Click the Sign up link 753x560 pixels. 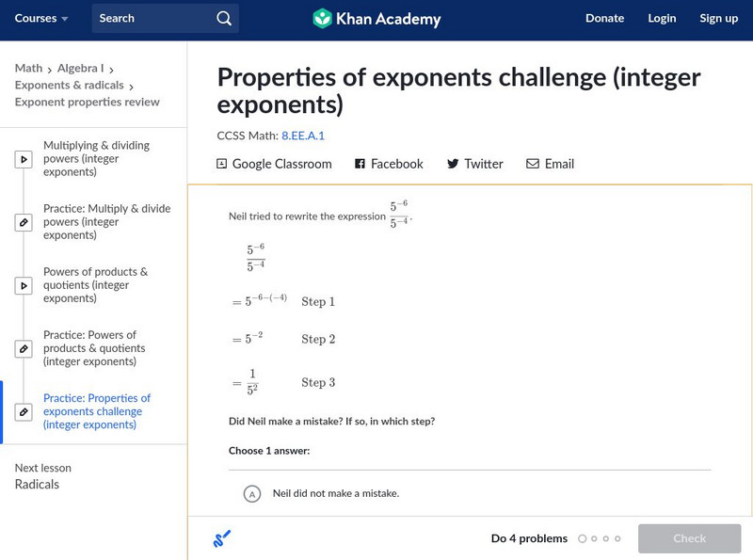718,18
